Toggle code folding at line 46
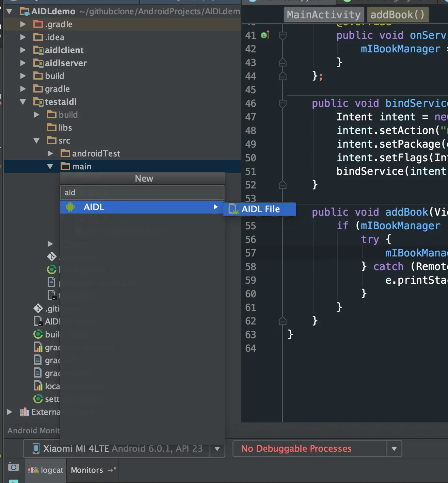The height and width of the screenshot is (483, 448). [x=283, y=103]
